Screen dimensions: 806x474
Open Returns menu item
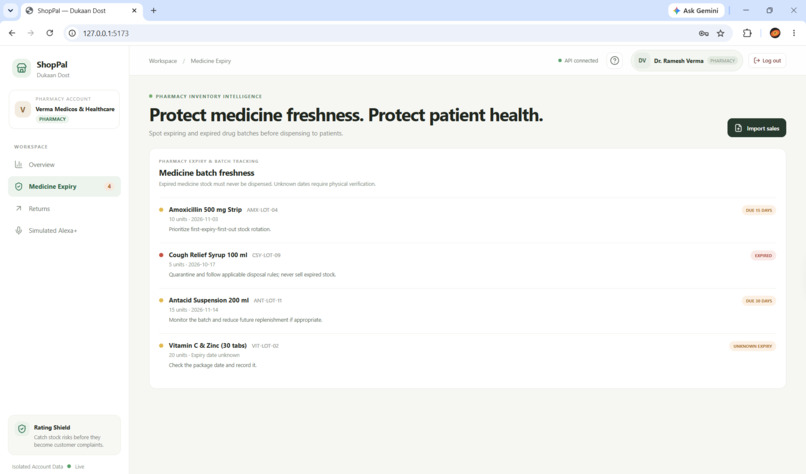coord(64,208)
